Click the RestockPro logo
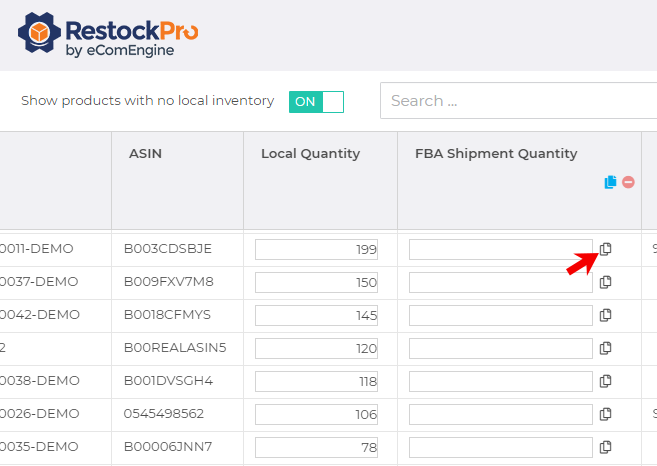This screenshot has height=466, width=657. 108,34
